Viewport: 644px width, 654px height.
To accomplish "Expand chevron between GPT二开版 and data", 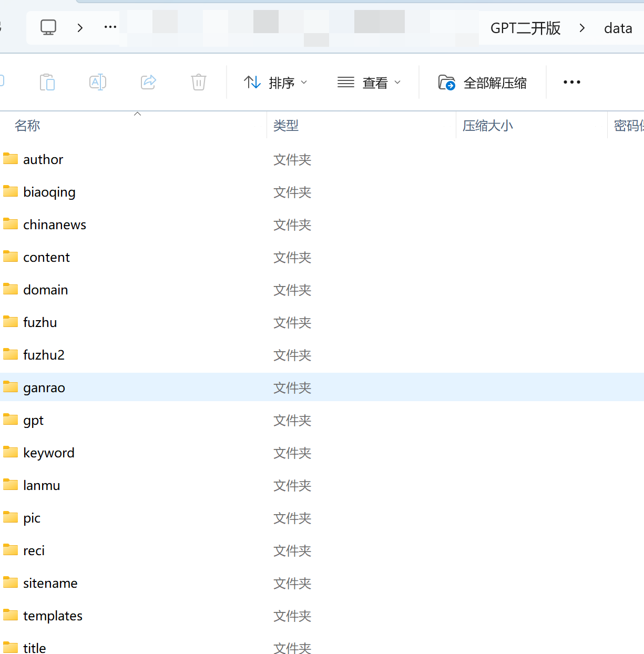I will point(582,28).
